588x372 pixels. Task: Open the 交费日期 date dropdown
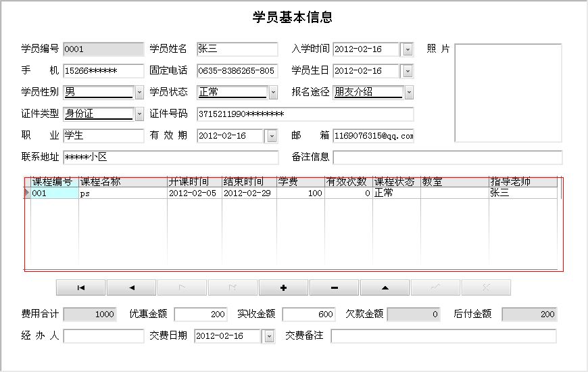click(x=269, y=336)
